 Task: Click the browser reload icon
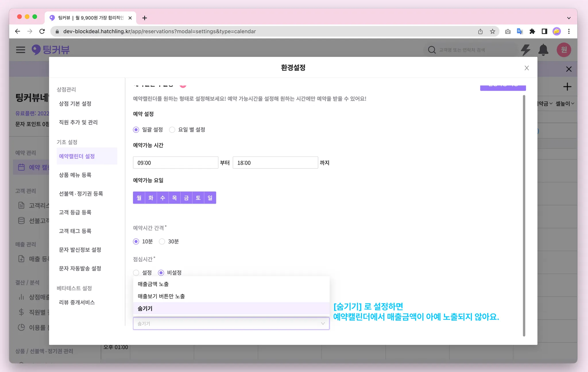tap(42, 32)
